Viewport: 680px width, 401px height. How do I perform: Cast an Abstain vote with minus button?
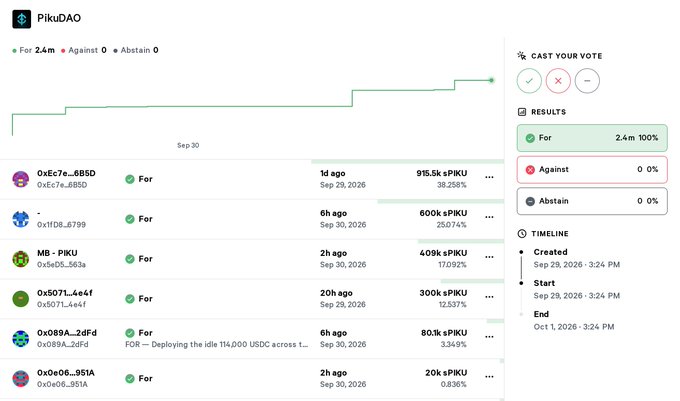point(587,81)
